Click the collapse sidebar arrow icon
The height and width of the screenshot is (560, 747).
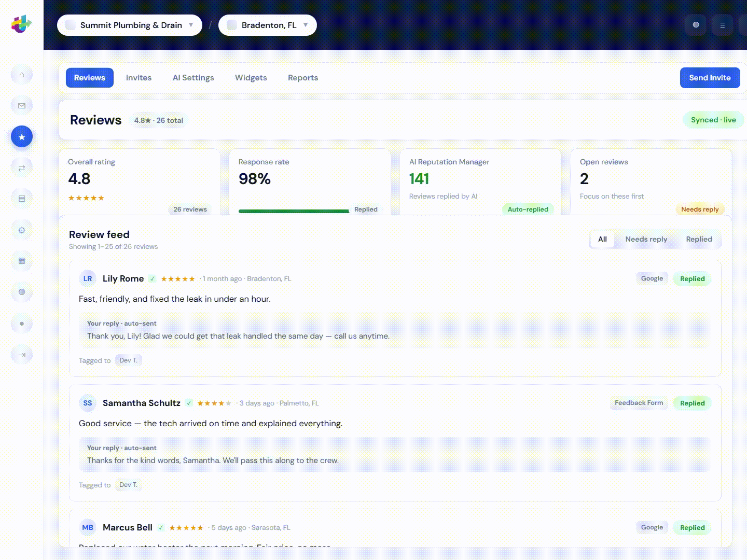pyautogui.click(x=22, y=355)
